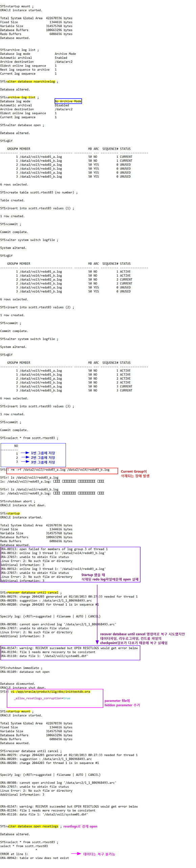Screen dimensions: 196x868
Task: Click the 'SYS>! ls /data2/vol3/redo03_b.log' line
Action: [29, 489]
